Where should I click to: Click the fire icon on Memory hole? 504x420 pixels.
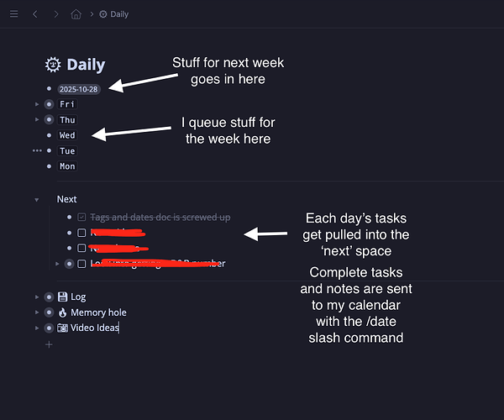(63, 312)
